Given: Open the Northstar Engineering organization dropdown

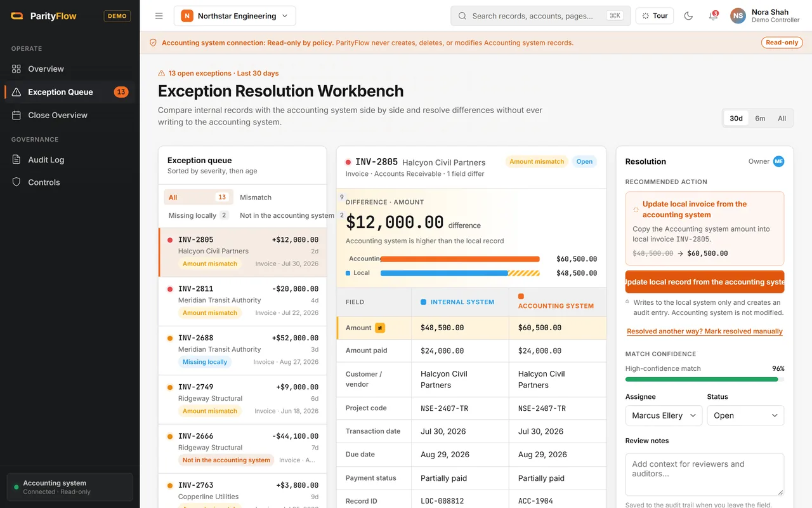Looking at the screenshot, I should 235,16.
